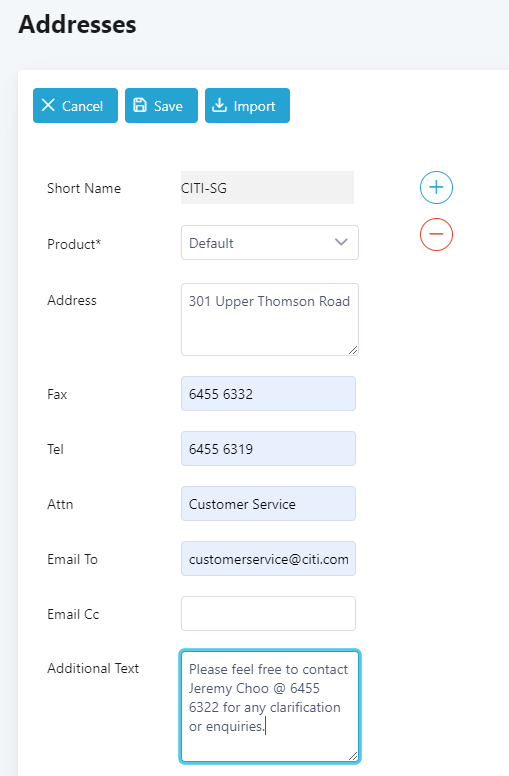Viewport: 509px width, 776px height.
Task: Click the Tel field with 6455 6319
Action: click(x=268, y=448)
